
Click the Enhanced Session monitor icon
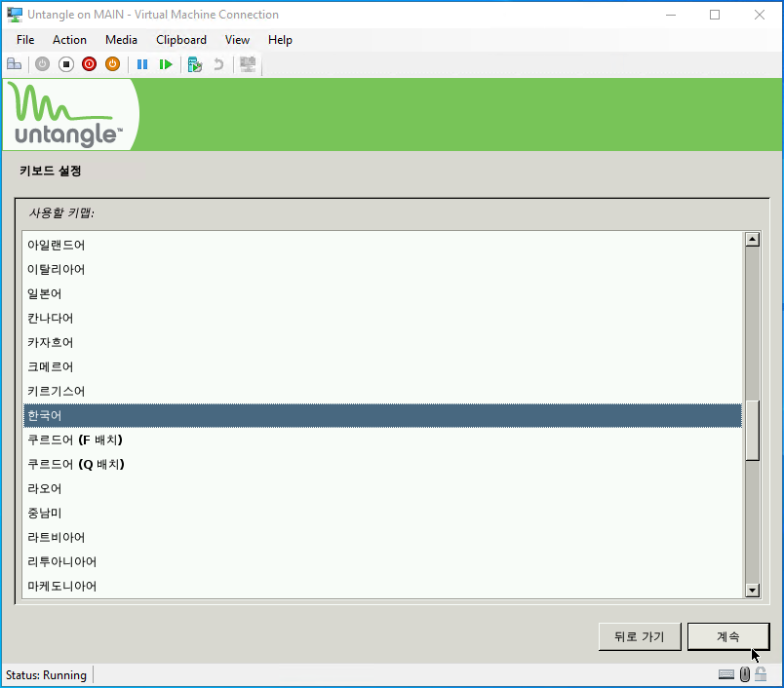coord(248,64)
